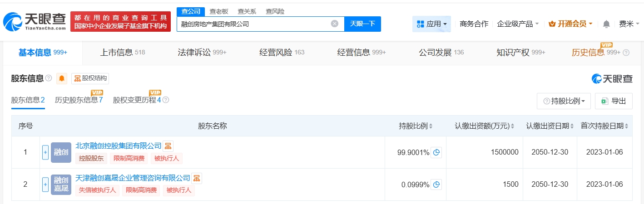The height and width of the screenshot is (204, 644).
Task: Open 北京融创控股集团有限公司 company link
Action: [119, 146]
